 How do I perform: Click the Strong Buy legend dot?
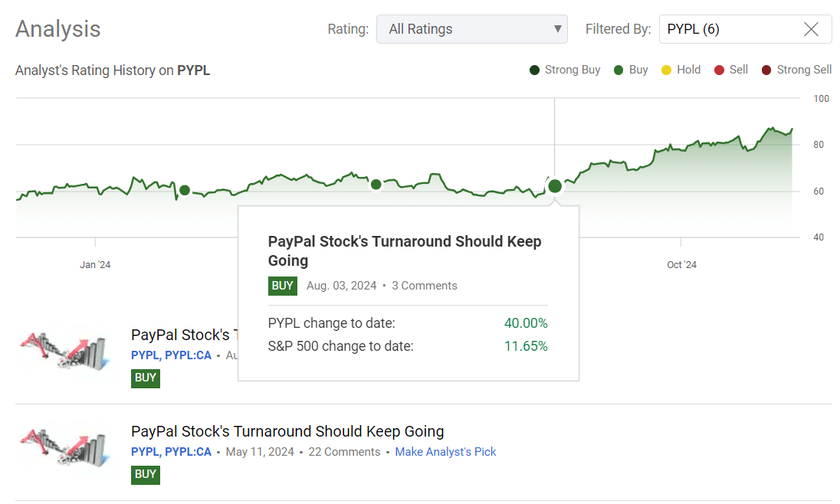click(535, 70)
